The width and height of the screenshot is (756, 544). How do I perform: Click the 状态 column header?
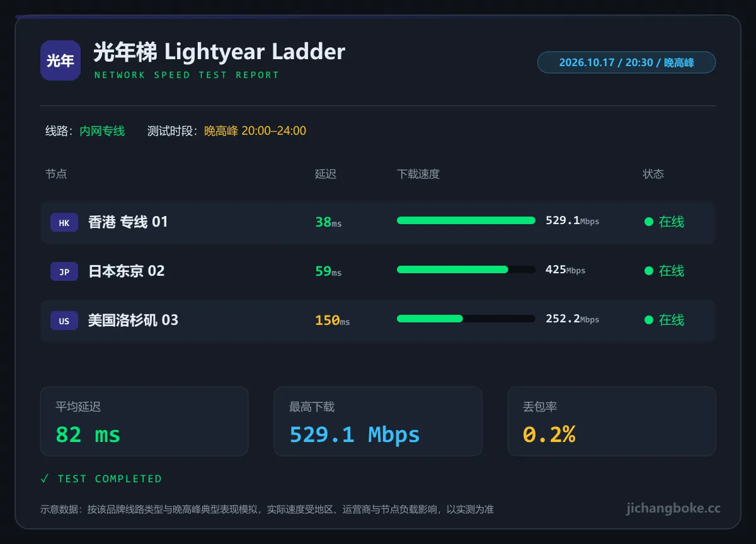coord(653,174)
